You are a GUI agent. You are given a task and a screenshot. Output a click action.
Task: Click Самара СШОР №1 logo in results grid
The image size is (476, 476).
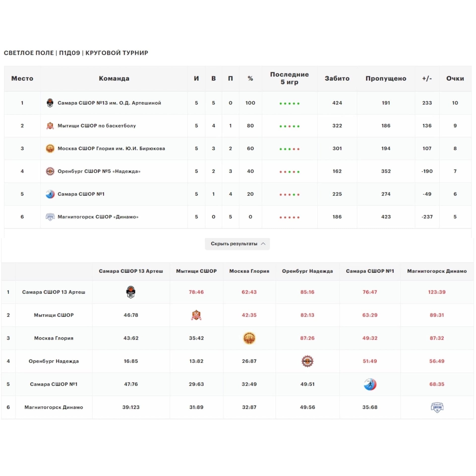[370, 384]
